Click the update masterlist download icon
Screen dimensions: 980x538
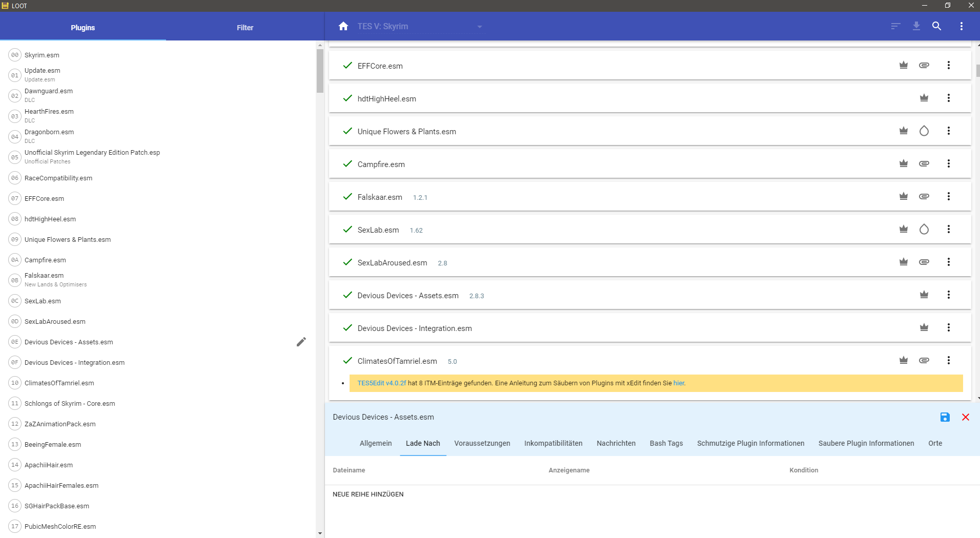916,26
